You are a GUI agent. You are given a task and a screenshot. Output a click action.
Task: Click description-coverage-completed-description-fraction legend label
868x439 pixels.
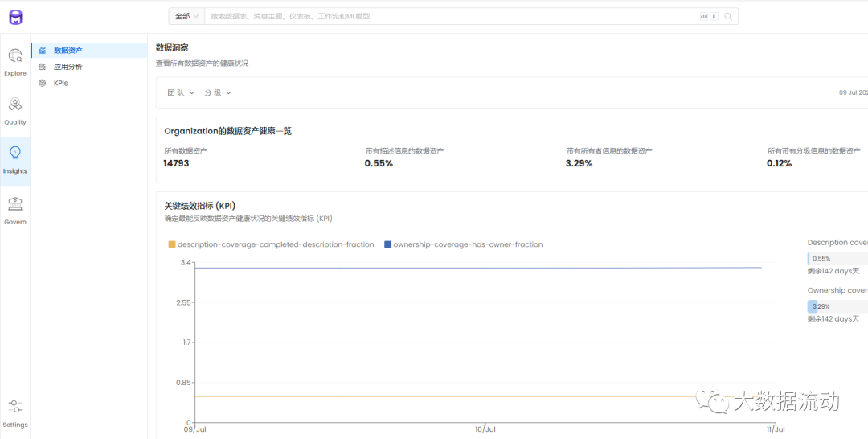point(276,244)
